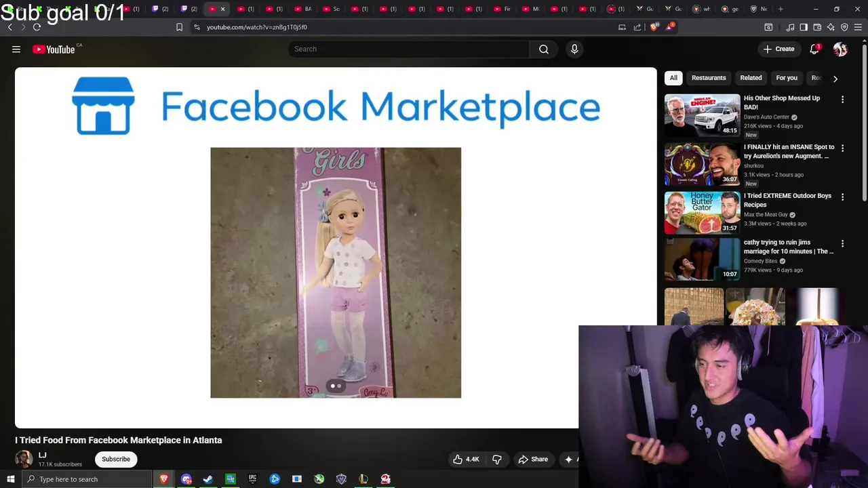The width and height of the screenshot is (868, 488).
Task: Click the browser address bar URL
Action: click(x=257, y=27)
